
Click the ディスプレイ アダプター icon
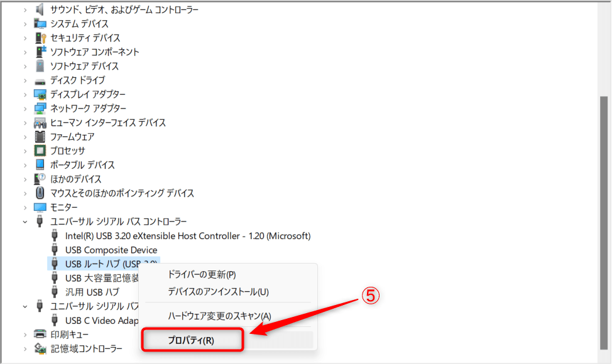(40, 94)
